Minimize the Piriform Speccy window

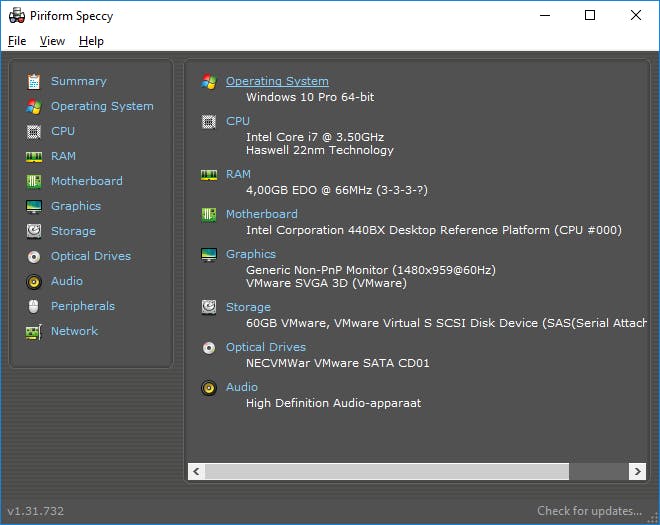[x=545, y=15]
